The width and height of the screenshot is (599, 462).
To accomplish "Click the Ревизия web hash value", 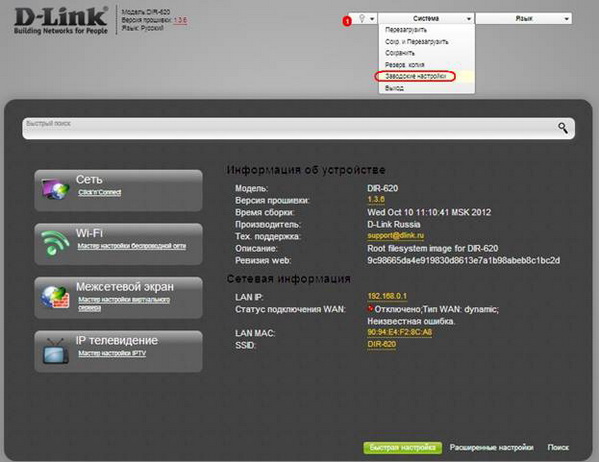I will [463, 261].
